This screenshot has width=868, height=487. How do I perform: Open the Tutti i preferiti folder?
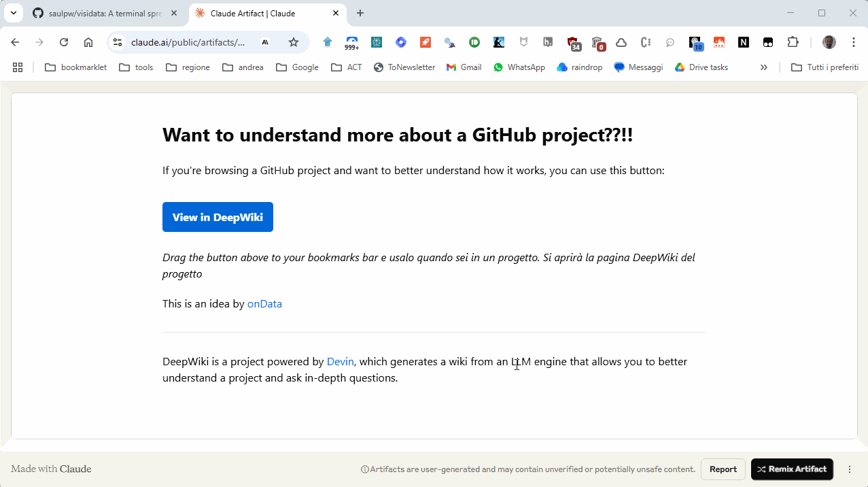point(824,67)
